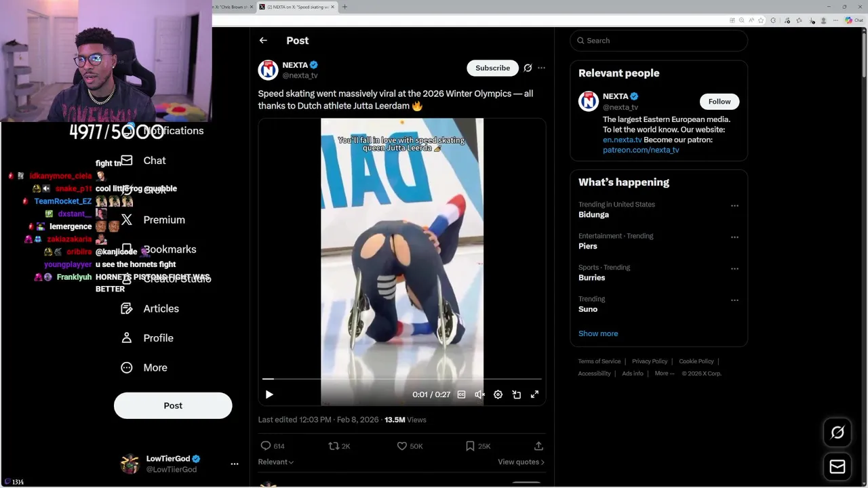Expand the footer More menu
868x488 pixels.
pos(664,373)
